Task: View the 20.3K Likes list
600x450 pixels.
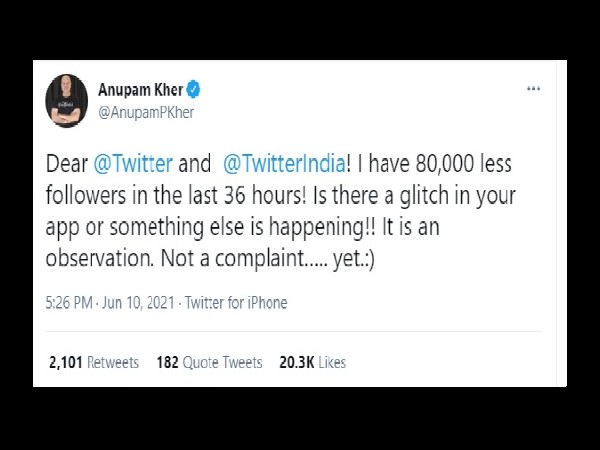Action: tap(312, 362)
